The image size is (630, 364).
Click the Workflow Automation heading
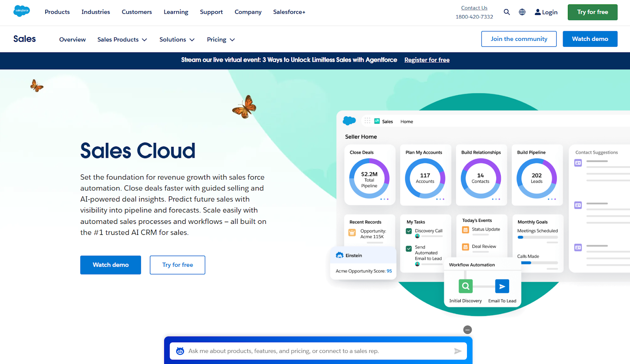472,265
